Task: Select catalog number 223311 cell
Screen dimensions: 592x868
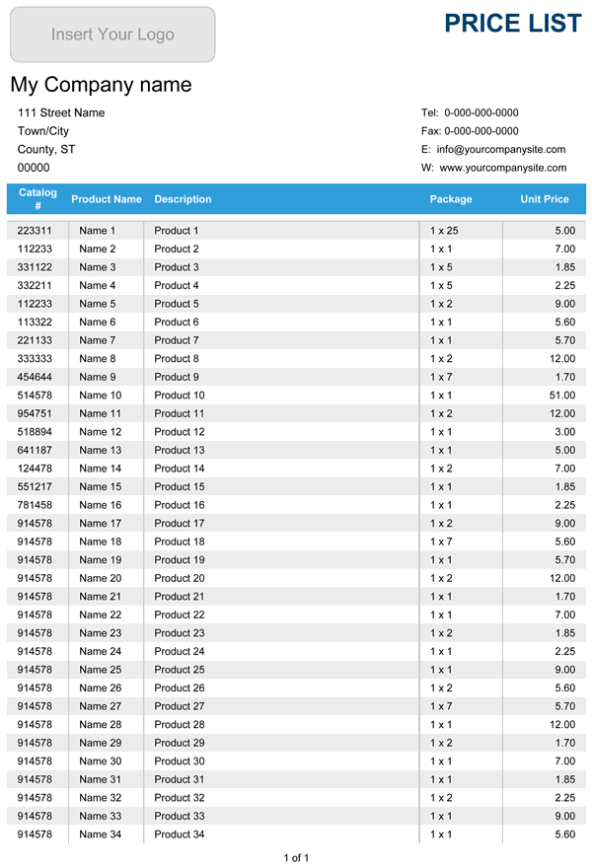Action: tap(36, 231)
